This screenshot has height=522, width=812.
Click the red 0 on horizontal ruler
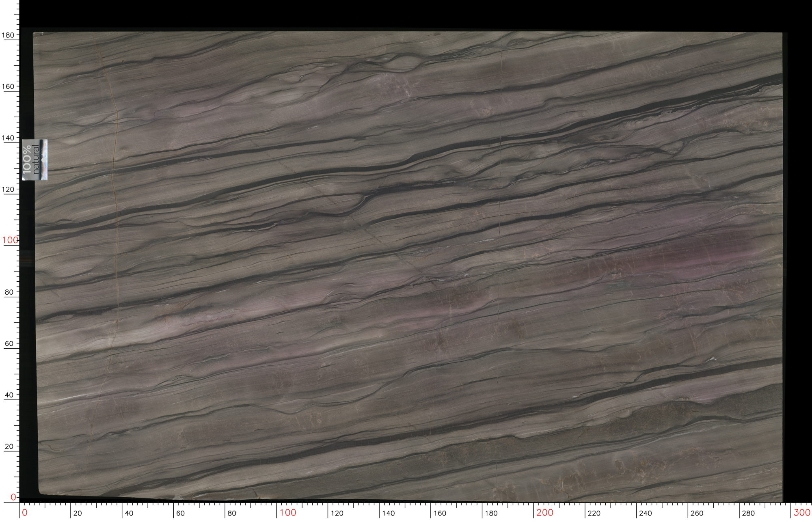[x=25, y=513]
